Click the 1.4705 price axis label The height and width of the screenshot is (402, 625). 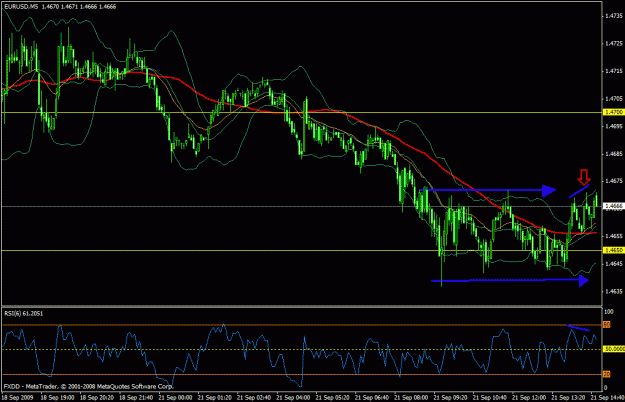614,99
